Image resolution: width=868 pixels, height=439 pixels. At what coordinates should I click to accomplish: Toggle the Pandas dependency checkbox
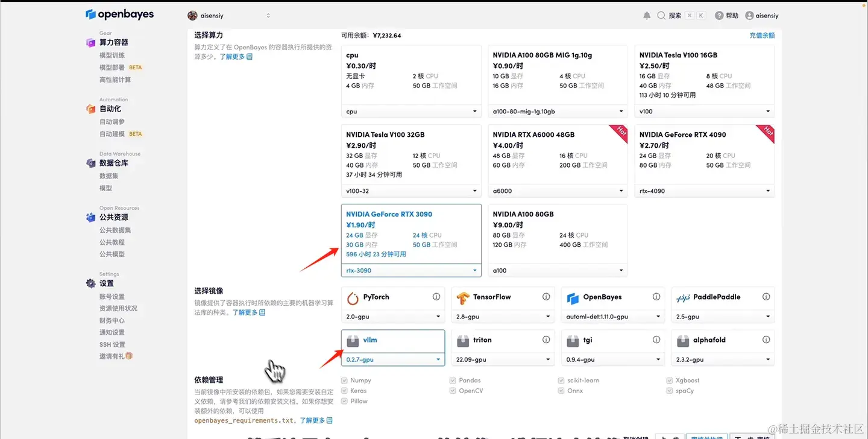[x=453, y=381]
